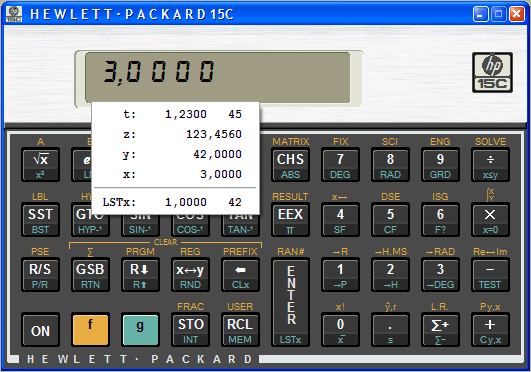The image size is (531, 372).
Task: Click the LCD display showing 3,0000
Action: (217, 77)
